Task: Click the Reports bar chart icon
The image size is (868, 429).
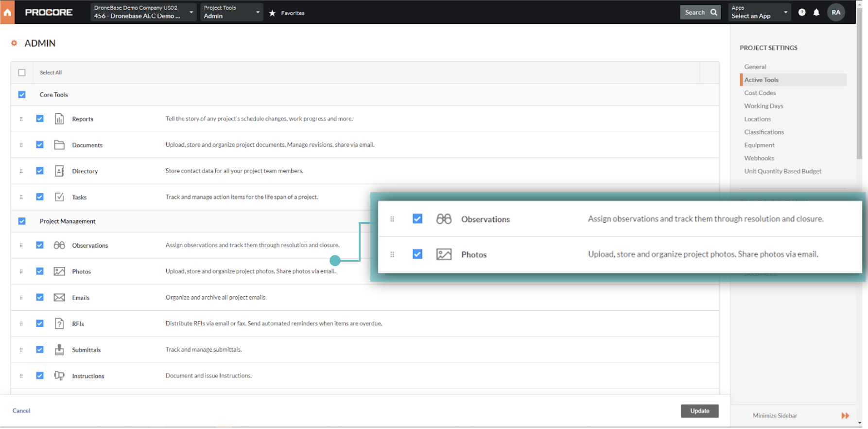Action: (59, 119)
